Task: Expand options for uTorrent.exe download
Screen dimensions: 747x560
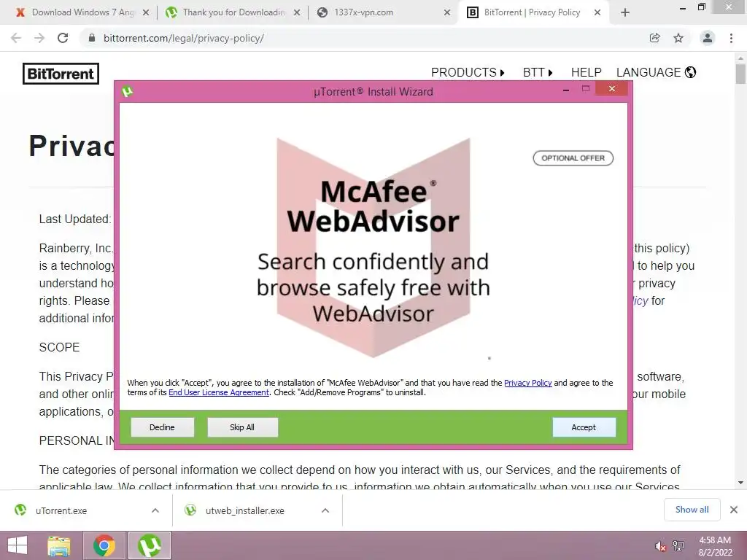Action: [155, 510]
